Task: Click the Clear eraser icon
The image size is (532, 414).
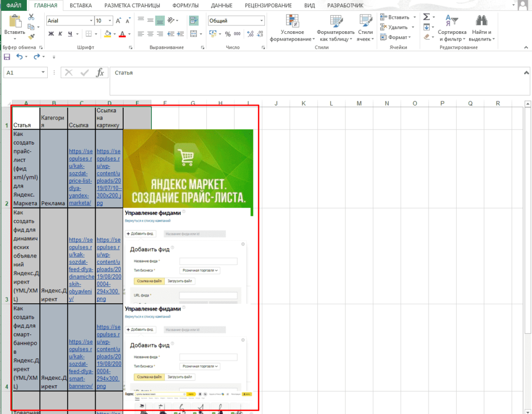Action: click(x=427, y=37)
